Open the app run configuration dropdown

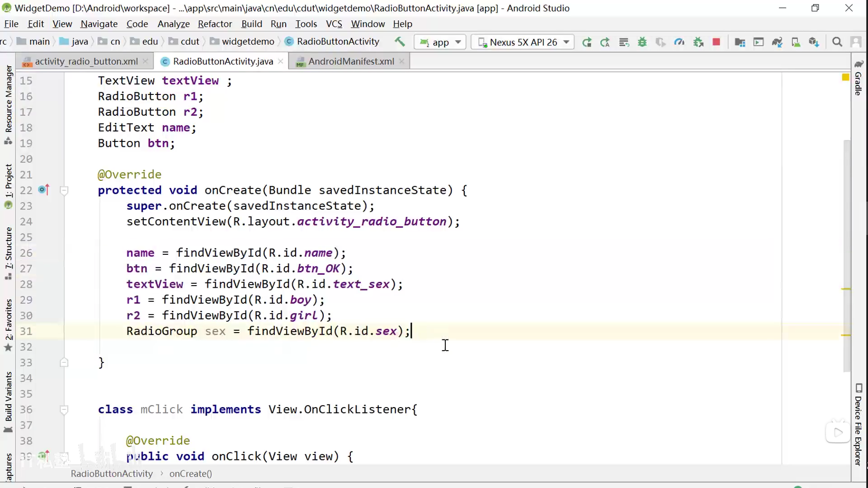(x=440, y=42)
